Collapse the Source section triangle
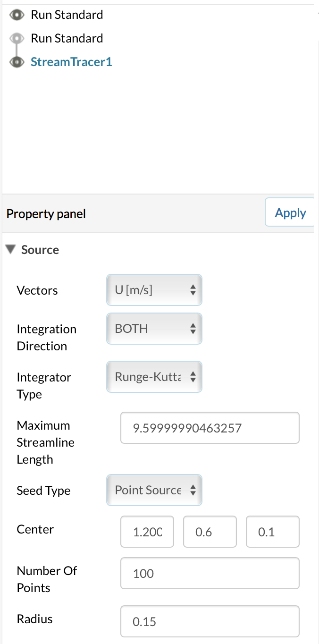This screenshot has width=319, height=644. 10,249
